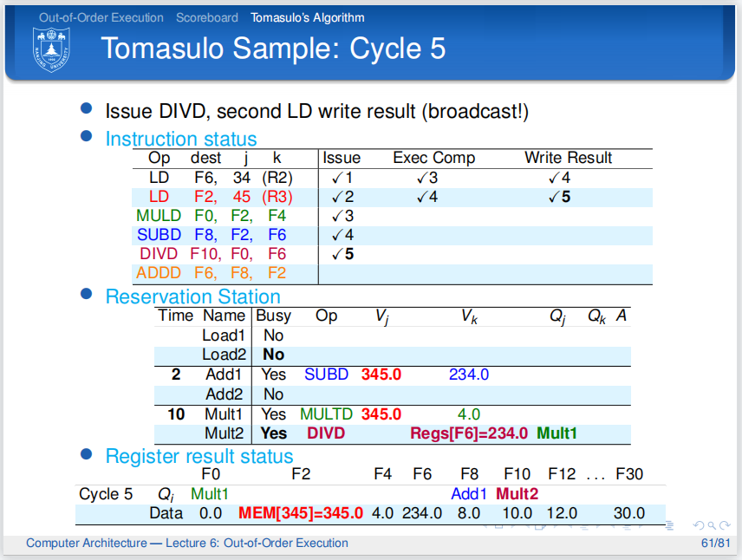This screenshot has height=560, width=742.
Task: Click the 345.0 Vj value in Add1 row
Action: 381,374
